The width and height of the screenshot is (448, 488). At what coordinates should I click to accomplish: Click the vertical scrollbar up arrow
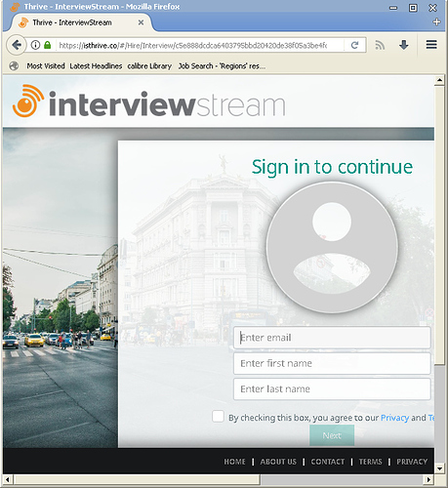tap(439, 80)
